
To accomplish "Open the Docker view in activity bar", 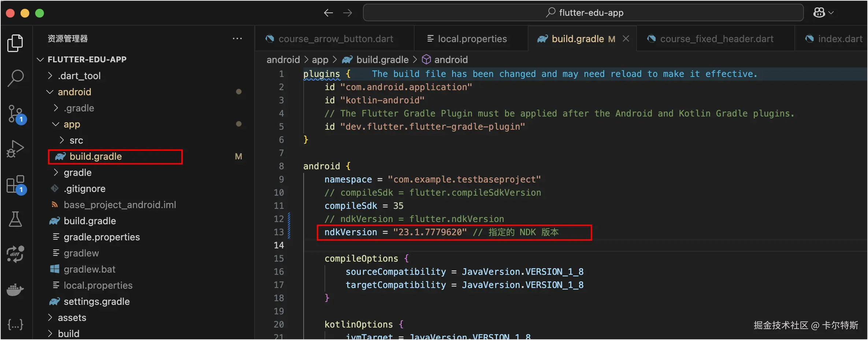I will (15, 289).
